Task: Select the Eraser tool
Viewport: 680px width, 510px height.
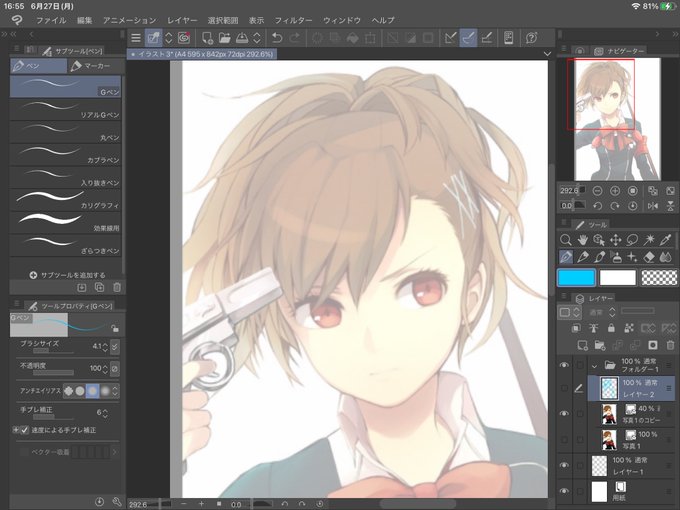Action: point(649,257)
